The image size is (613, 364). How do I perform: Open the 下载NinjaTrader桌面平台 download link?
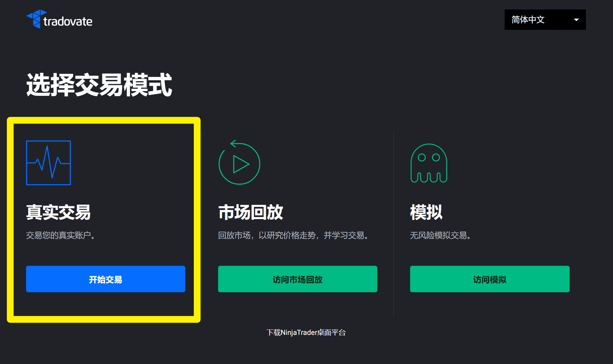[306, 333]
